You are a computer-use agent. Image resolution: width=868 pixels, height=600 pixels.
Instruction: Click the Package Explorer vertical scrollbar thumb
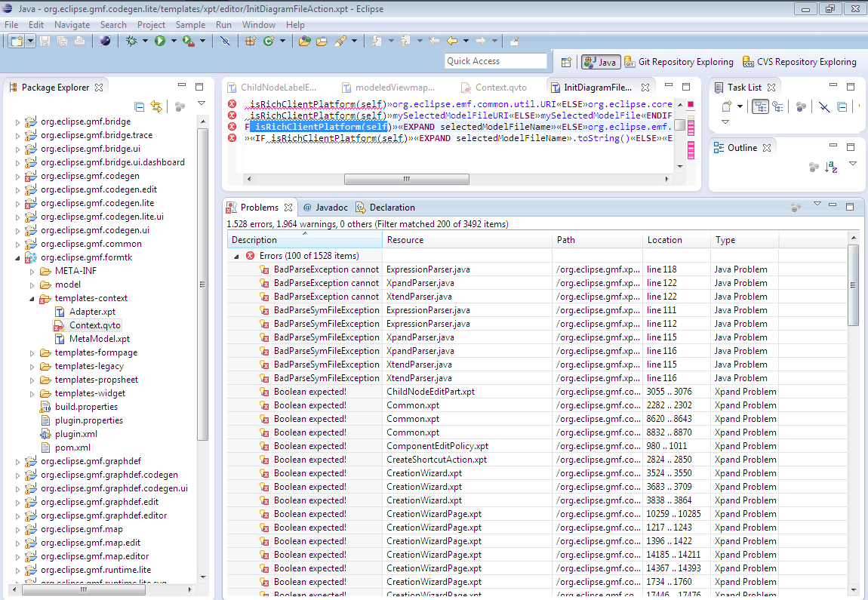pos(202,285)
